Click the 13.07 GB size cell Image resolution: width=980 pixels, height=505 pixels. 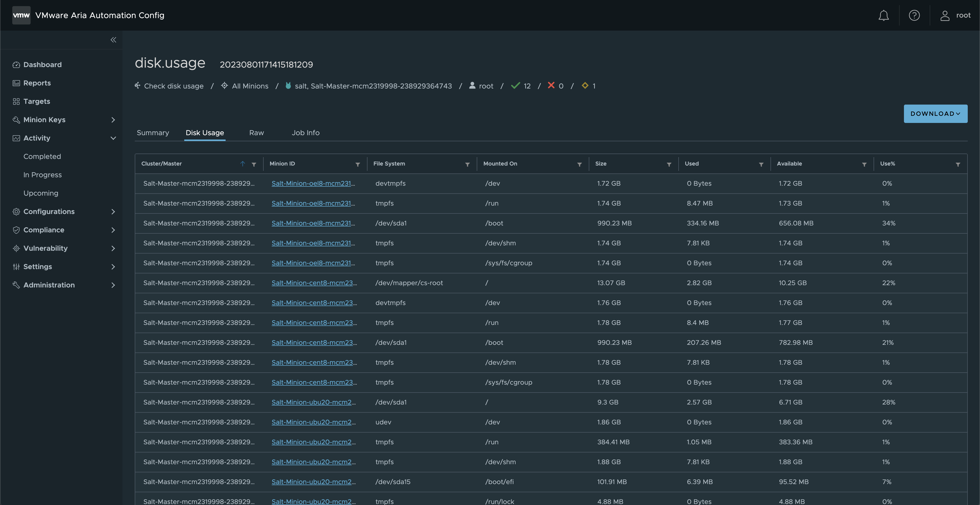[611, 283]
